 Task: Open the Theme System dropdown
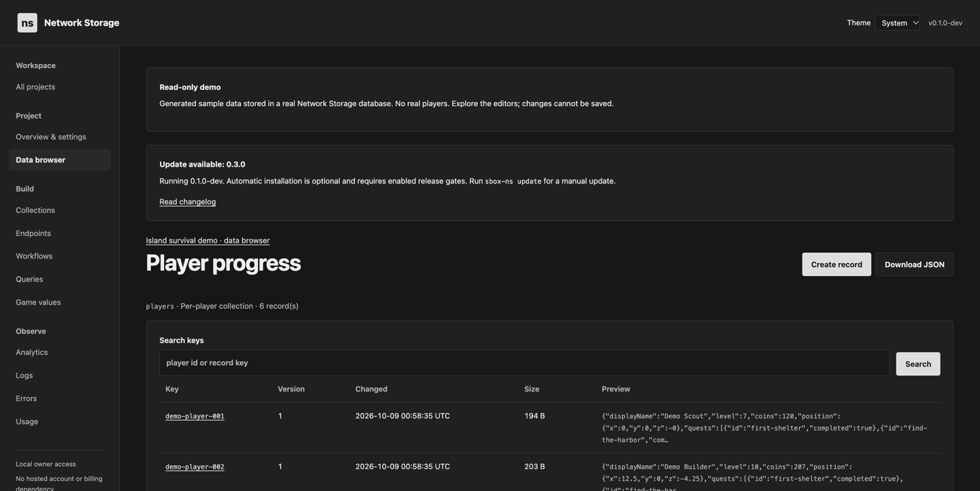point(898,23)
